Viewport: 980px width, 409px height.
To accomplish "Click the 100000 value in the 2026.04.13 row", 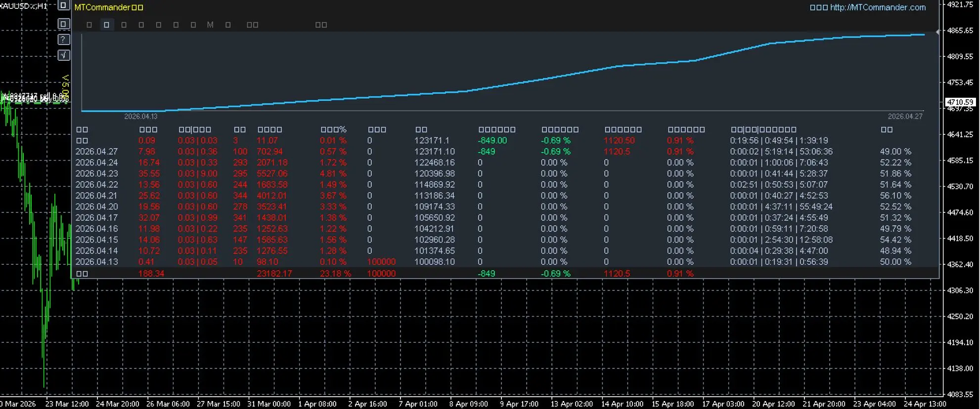I will pos(381,262).
